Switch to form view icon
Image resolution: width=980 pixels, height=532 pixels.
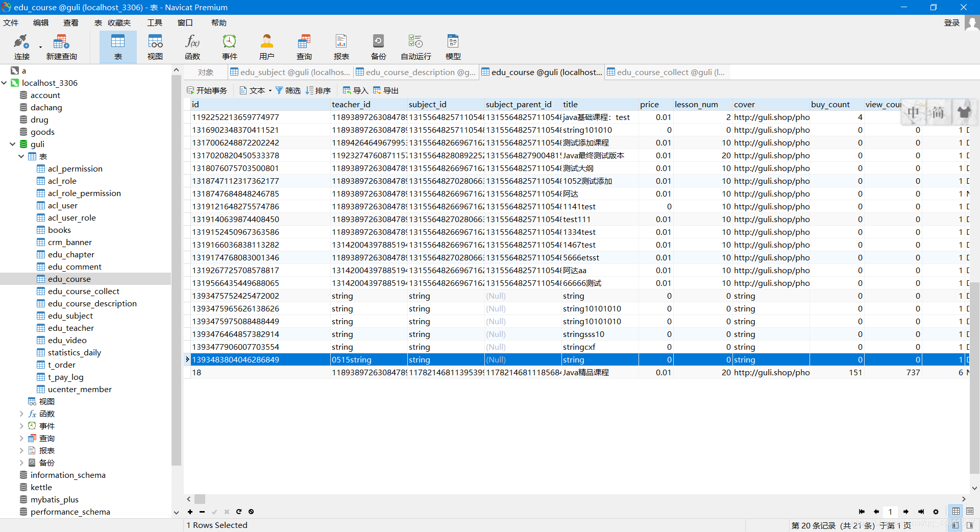[x=970, y=511]
